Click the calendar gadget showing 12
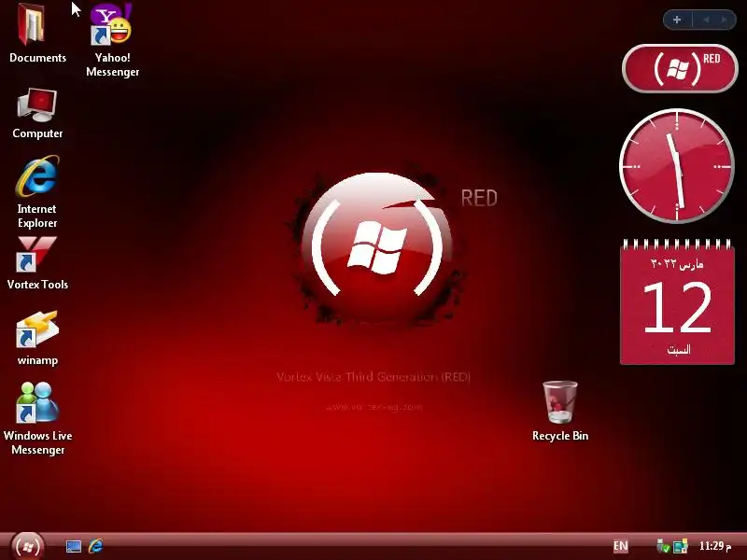Screen dimensions: 747x560 (677, 301)
